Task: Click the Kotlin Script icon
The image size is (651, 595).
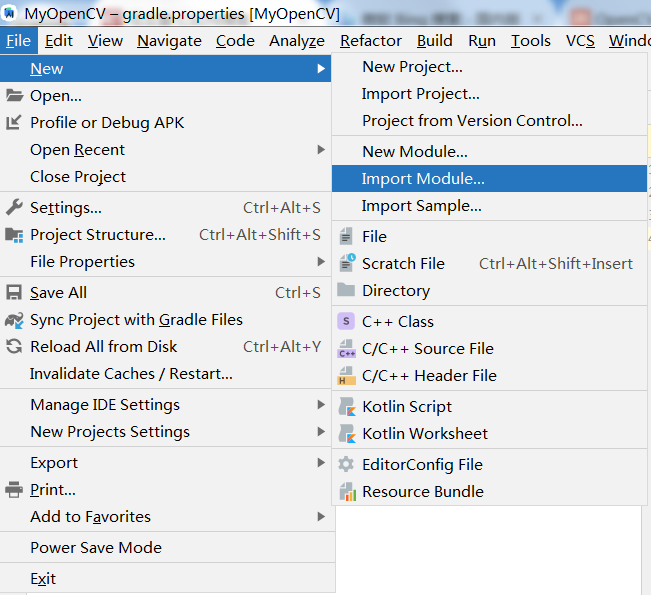Action: click(x=347, y=407)
